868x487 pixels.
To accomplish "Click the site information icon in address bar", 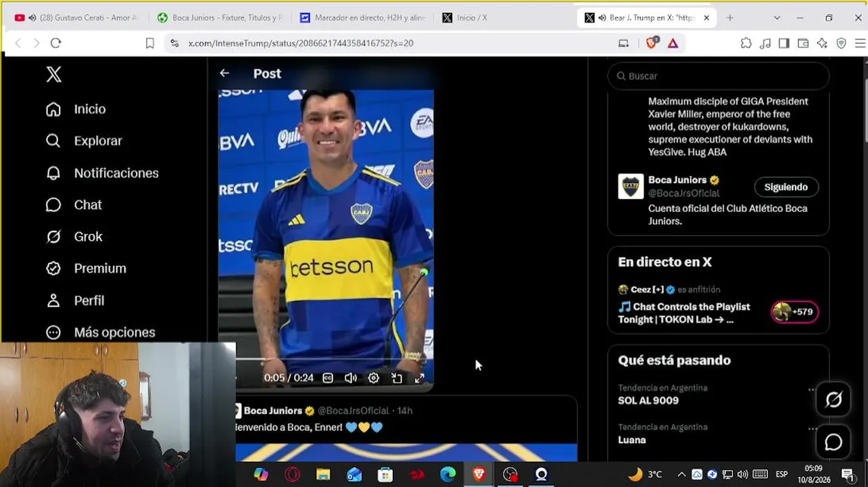I will 174,43.
